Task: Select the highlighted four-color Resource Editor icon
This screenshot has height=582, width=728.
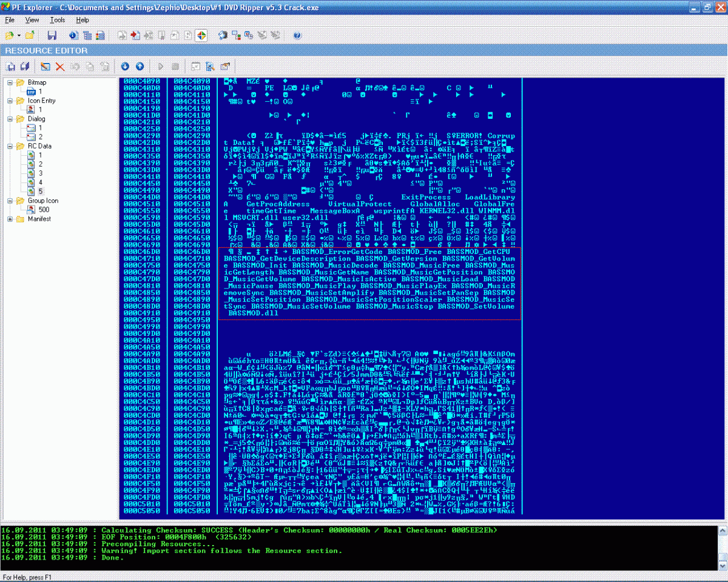Action: [203, 35]
